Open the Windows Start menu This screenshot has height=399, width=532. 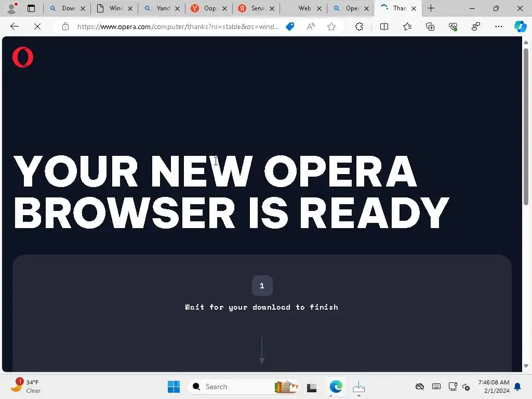point(174,387)
